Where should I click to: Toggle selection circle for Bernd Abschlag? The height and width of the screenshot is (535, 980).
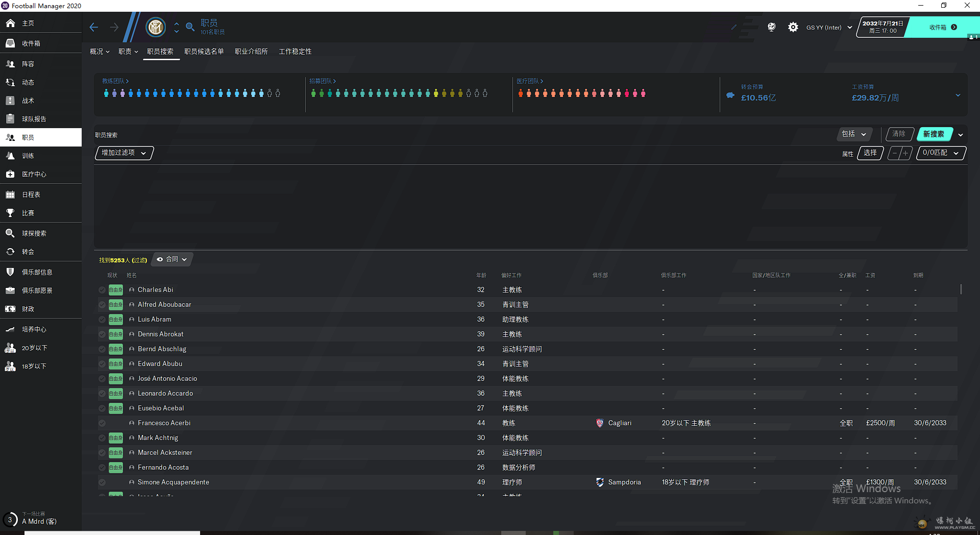pyautogui.click(x=102, y=349)
